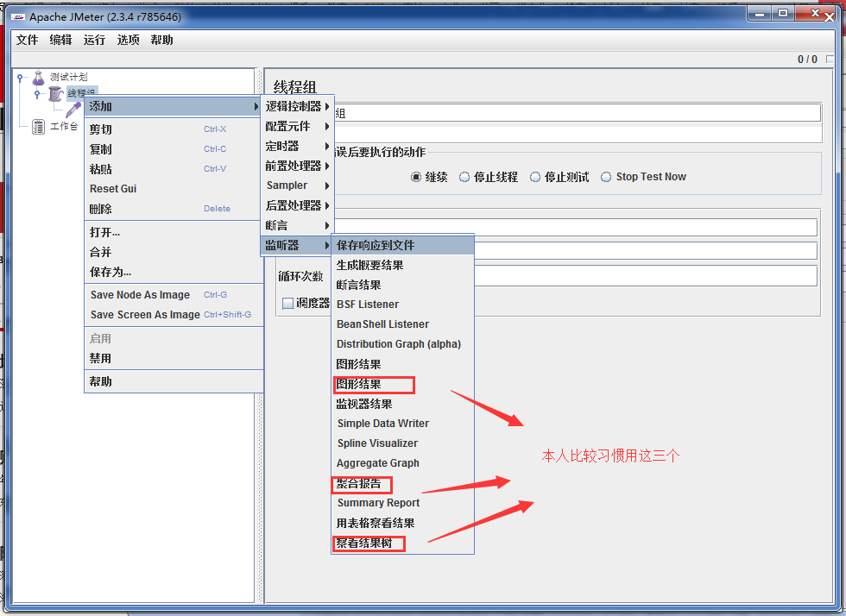Select BeanShell Listener

402,324
